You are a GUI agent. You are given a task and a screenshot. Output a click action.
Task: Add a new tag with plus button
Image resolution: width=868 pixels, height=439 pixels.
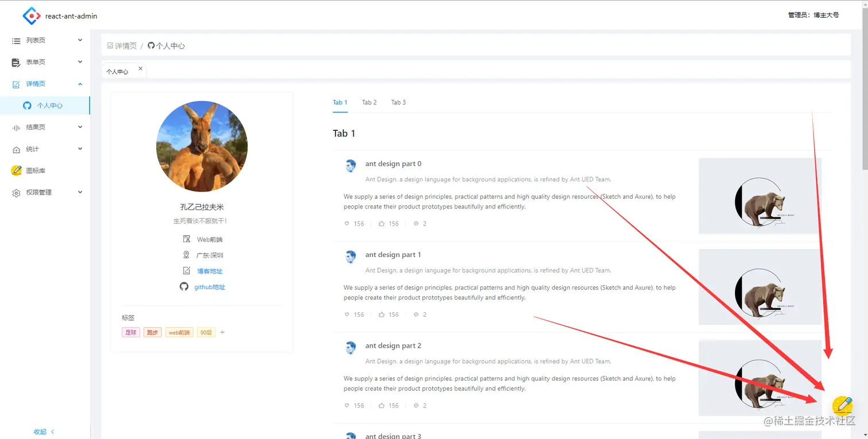[223, 332]
